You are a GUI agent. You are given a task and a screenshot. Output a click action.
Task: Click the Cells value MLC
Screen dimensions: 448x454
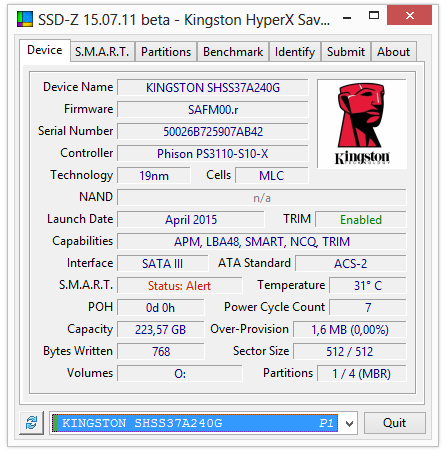coord(272,176)
